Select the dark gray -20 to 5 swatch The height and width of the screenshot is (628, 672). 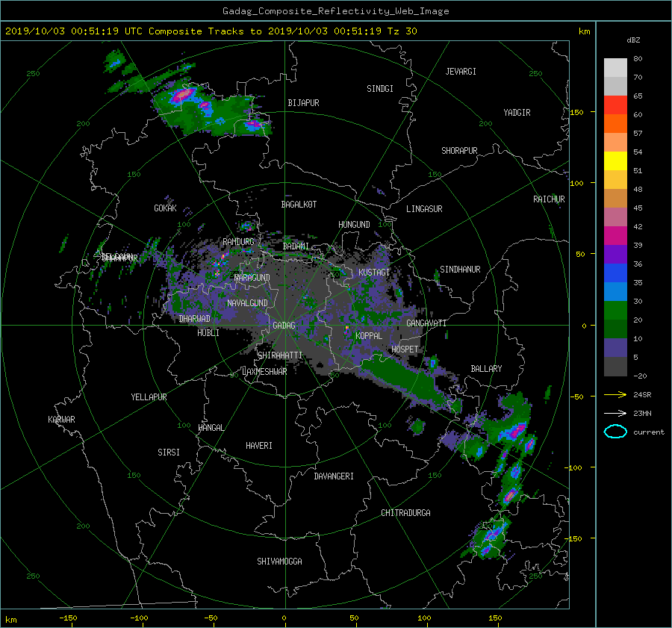pyautogui.click(x=615, y=367)
